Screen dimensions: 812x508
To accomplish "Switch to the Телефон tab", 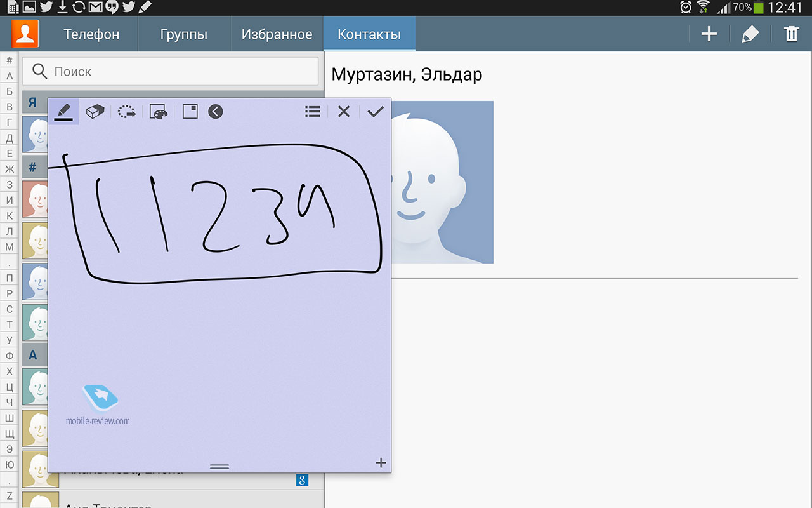I will click(91, 34).
